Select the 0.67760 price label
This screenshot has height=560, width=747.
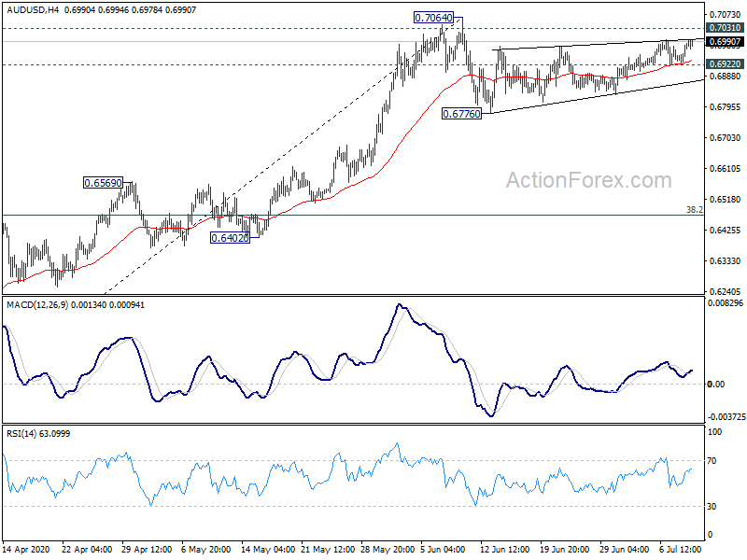click(x=461, y=114)
